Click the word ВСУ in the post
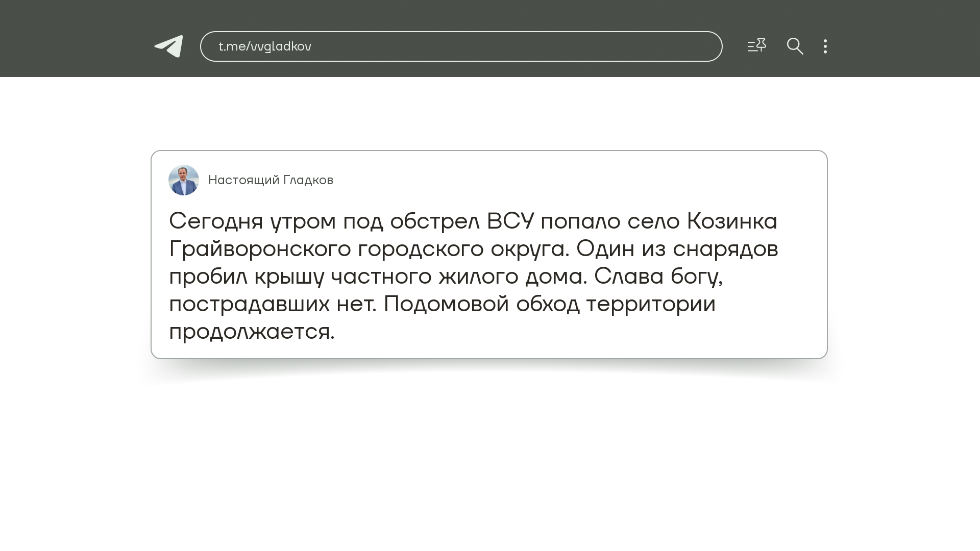Screen dimensions: 980x551 pos(510,221)
